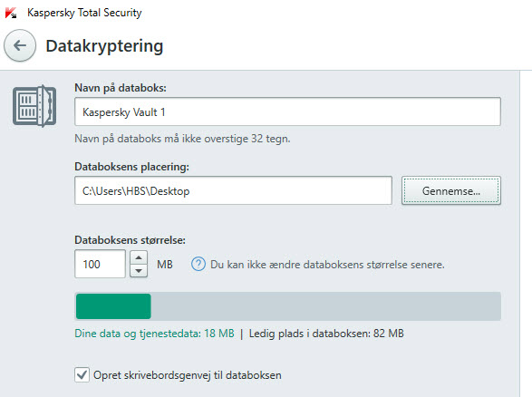Click the Kaspersky logo in title bar
Screen dimensions: 532x397
pos(11,13)
